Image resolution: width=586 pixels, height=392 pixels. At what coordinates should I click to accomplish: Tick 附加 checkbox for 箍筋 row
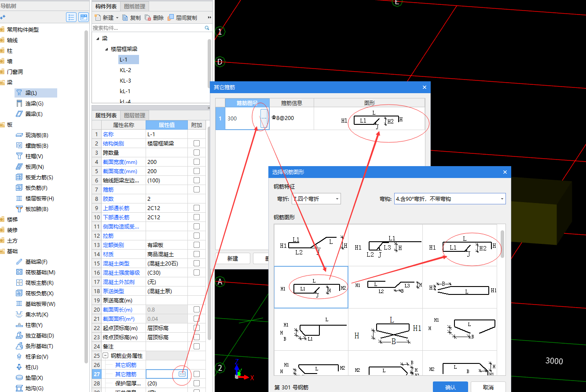pos(197,189)
